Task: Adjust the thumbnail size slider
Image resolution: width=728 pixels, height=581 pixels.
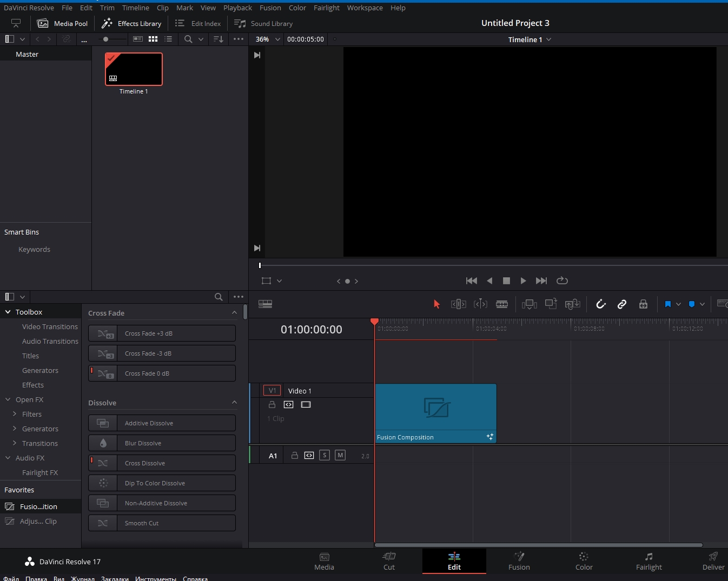Action: (x=112, y=39)
